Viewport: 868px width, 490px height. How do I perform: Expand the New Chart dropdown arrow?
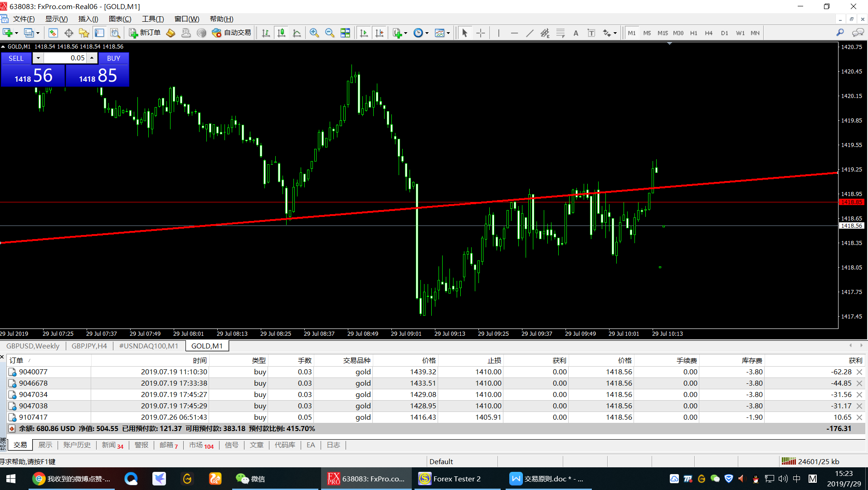point(16,33)
